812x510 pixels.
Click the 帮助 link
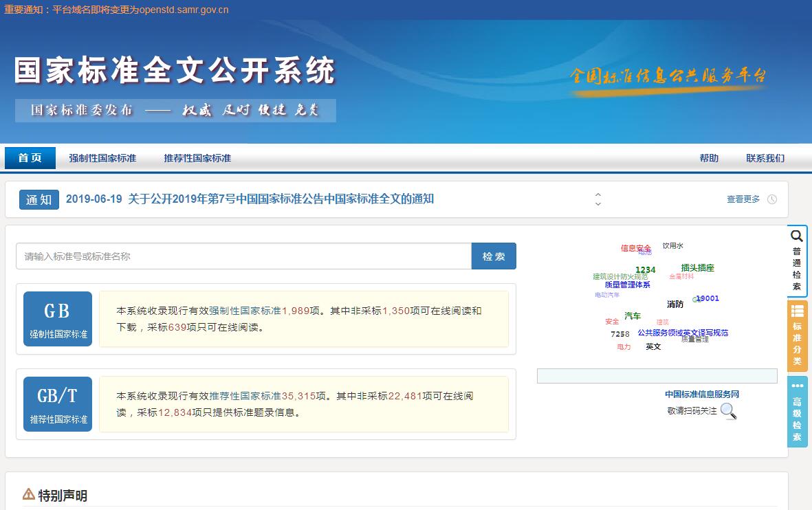[x=709, y=158]
